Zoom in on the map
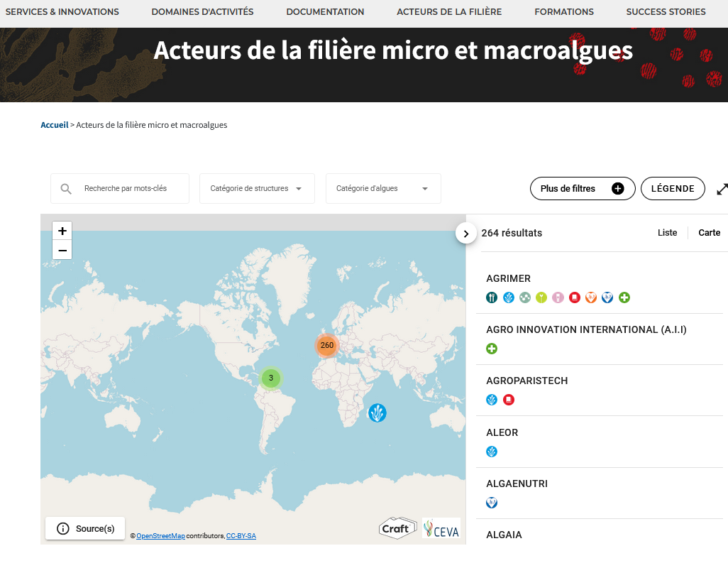 [x=62, y=231]
